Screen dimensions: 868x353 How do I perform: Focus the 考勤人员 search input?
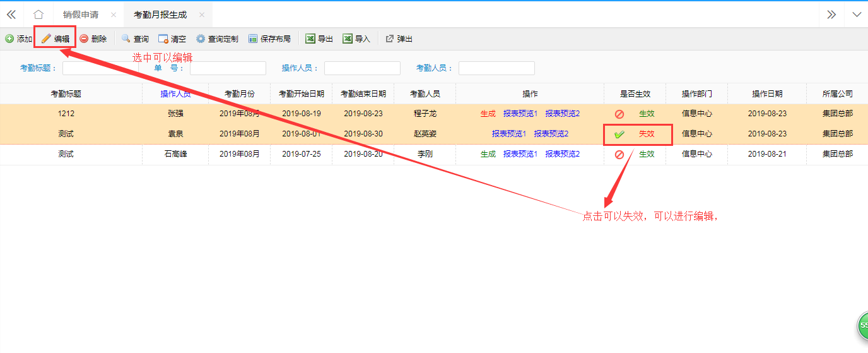pyautogui.click(x=496, y=68)
